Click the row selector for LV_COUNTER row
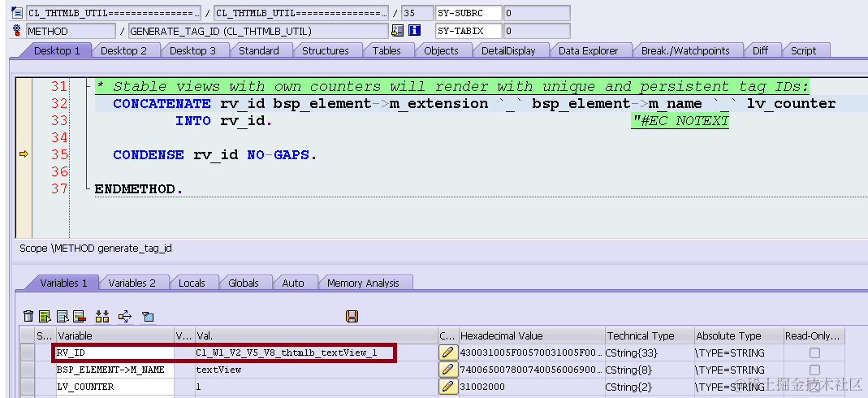 coord(27,387)
